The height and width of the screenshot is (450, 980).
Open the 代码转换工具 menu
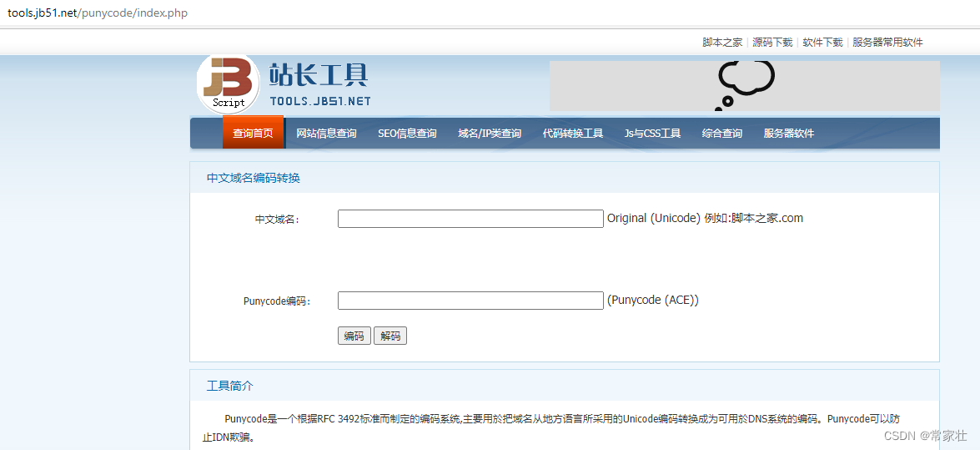[572, 134]
